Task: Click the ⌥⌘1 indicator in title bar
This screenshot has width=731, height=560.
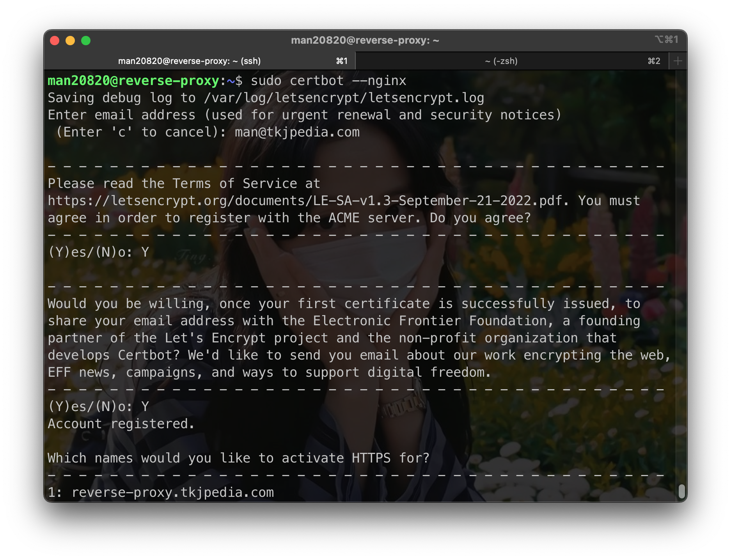Action: pyautogui.click(x=667, y=40)
